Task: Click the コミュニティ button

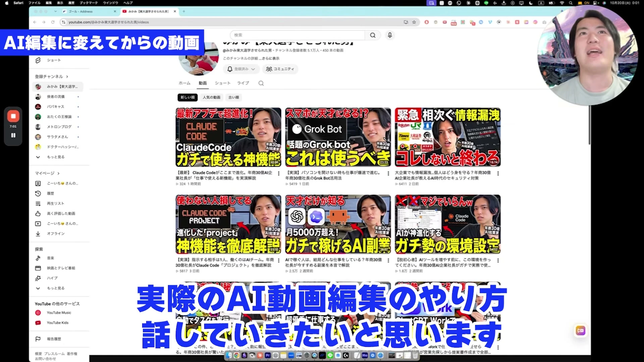Action: 280,69
